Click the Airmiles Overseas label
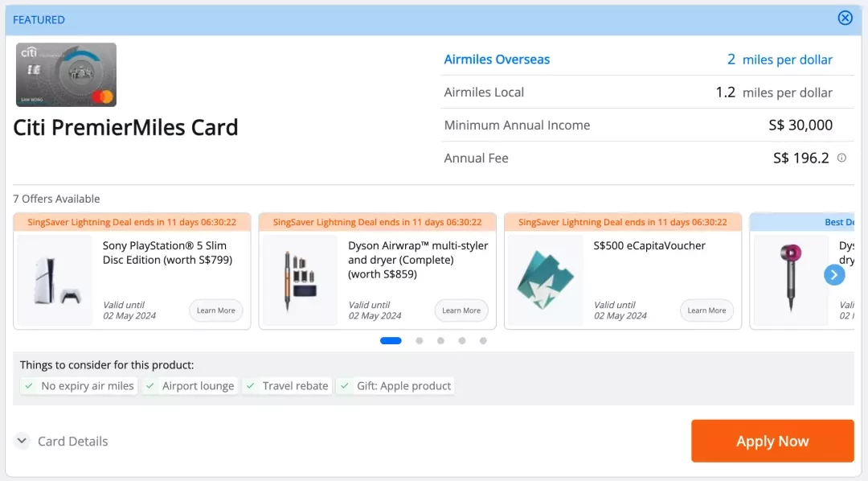868x481 pixels. pos(497,60)
